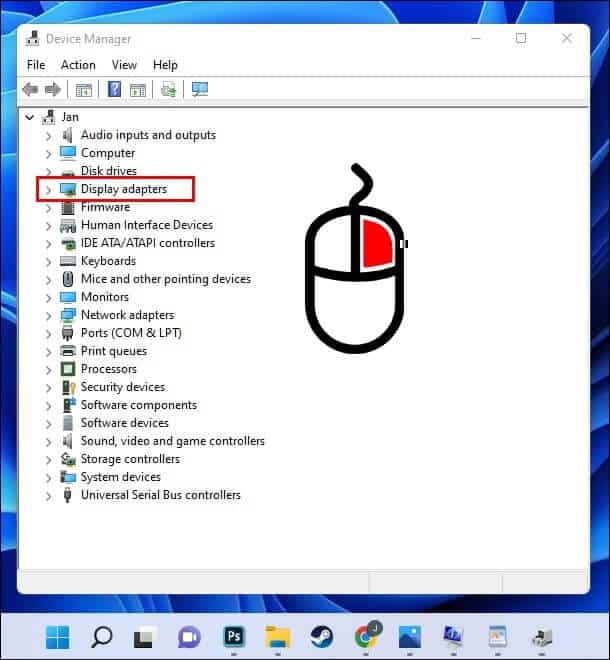Expand the Display adapters chevron
This screenshot has width=610, height=660.
(48, 189)
